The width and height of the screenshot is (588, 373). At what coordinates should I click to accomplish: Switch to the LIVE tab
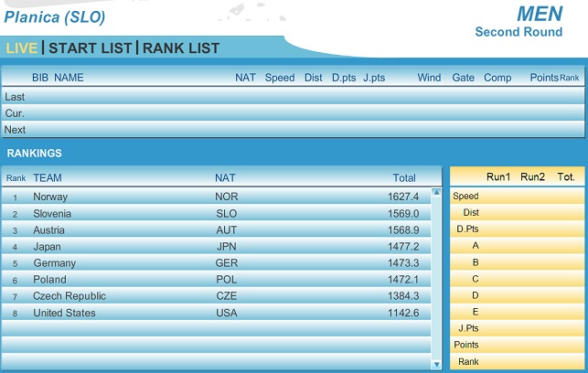22,48
